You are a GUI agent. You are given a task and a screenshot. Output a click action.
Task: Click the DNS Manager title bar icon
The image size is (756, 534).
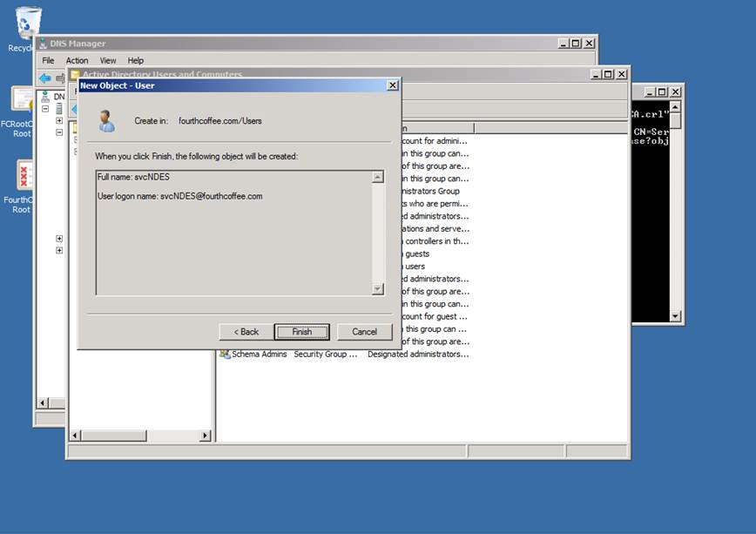point(44,44)
